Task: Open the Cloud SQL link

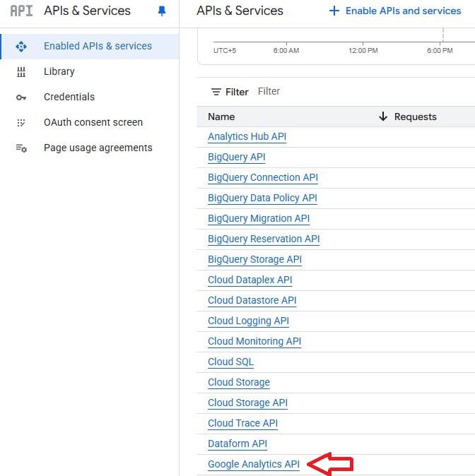Action: 230,362
